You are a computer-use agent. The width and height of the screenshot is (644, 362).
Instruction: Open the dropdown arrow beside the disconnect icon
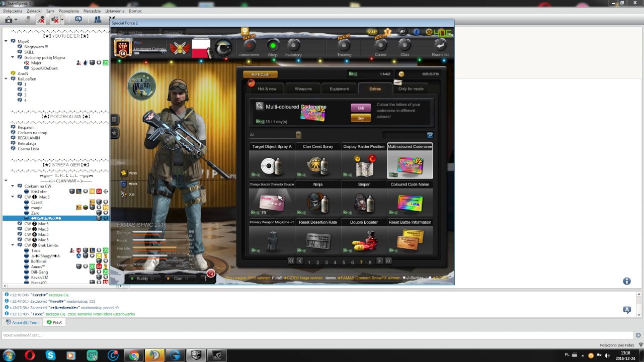(16, 20)
